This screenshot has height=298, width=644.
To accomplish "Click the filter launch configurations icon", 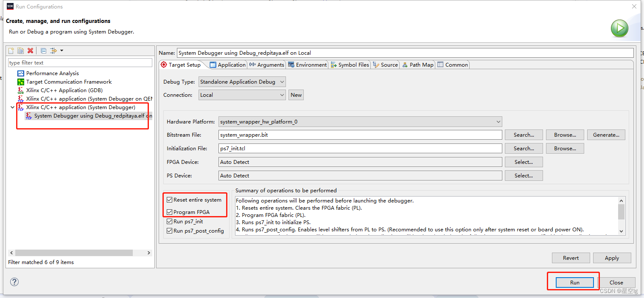I will click(x=53, y=51).
